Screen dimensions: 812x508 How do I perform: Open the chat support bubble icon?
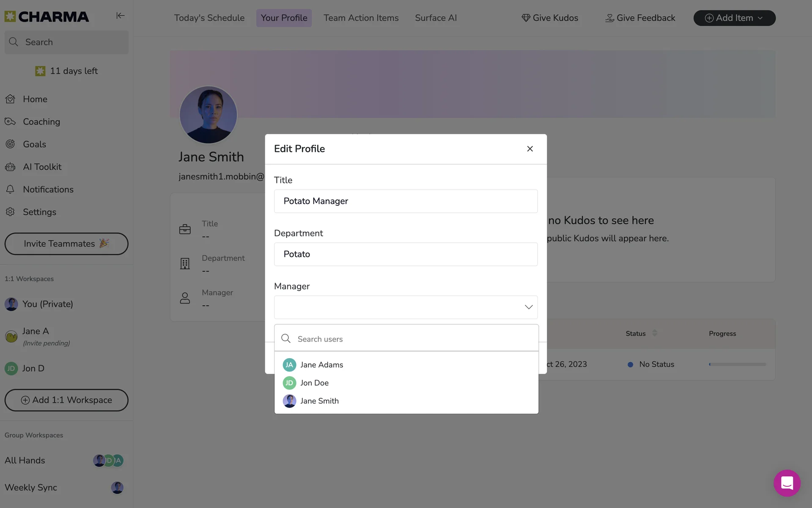[787, 483]
